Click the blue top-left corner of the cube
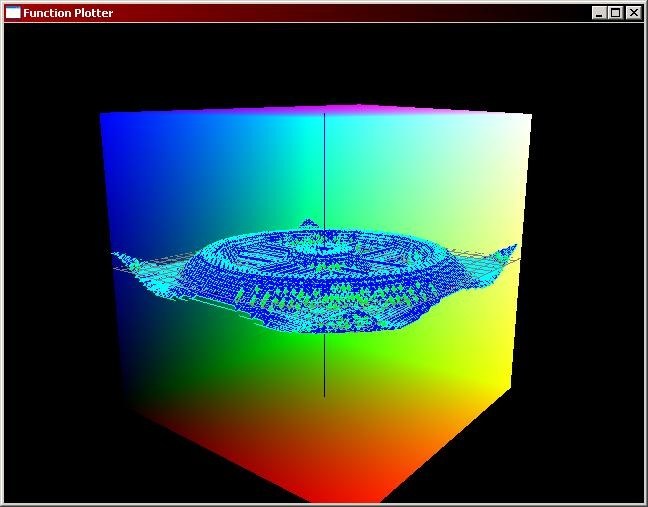 [115, 127]
